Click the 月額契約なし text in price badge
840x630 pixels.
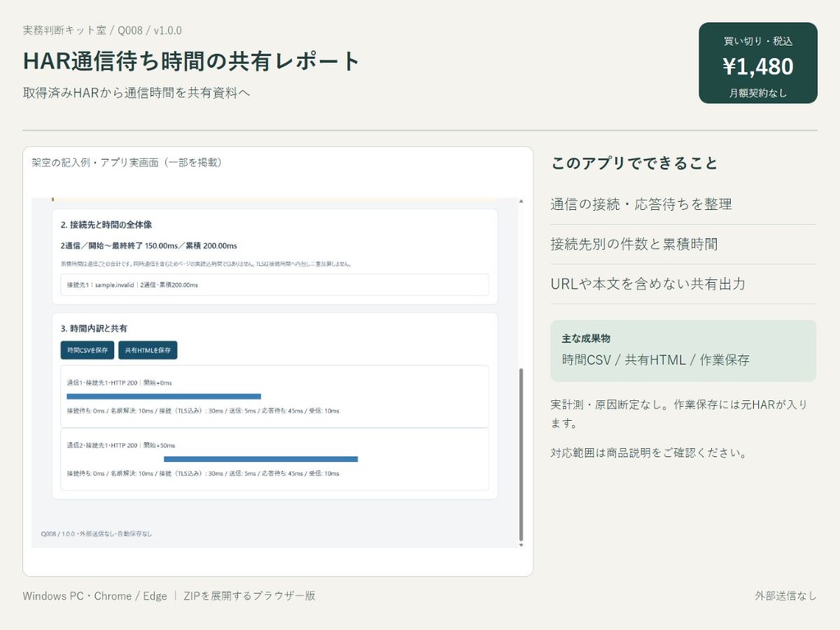tap(758, 94)
